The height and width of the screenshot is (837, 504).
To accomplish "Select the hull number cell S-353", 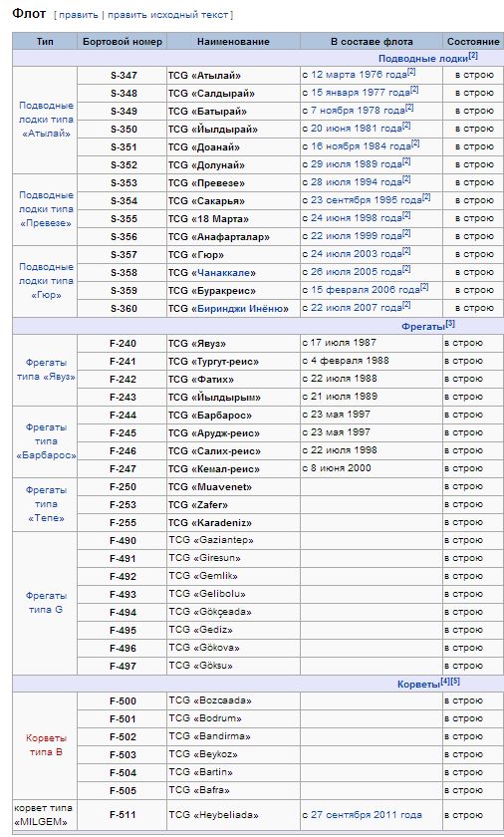I will [123, 183].
